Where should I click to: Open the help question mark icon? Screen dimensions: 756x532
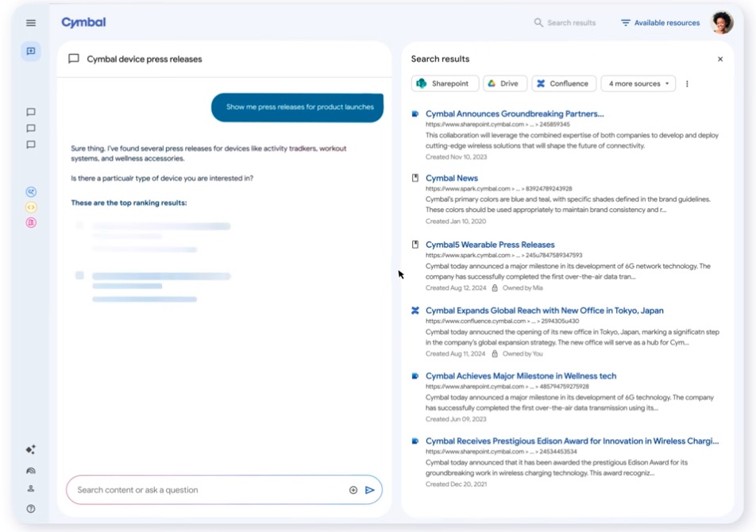(31, 509)
